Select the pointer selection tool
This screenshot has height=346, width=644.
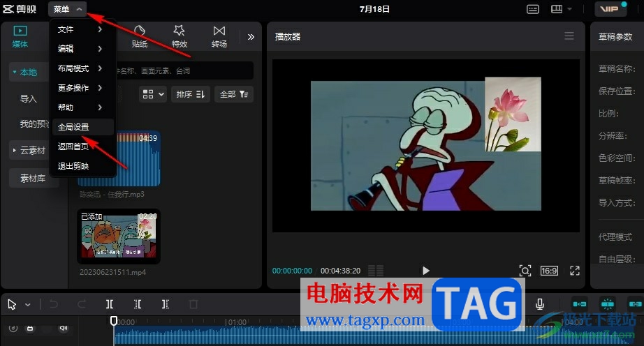[12, 305]
